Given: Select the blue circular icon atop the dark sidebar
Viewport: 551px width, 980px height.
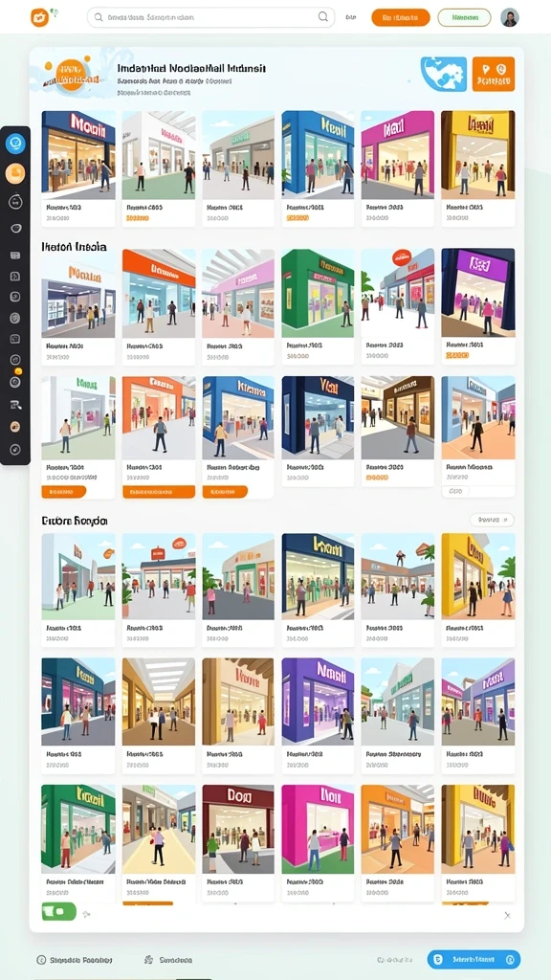Looking at the screenshot, I should click(x=15, y=144).
